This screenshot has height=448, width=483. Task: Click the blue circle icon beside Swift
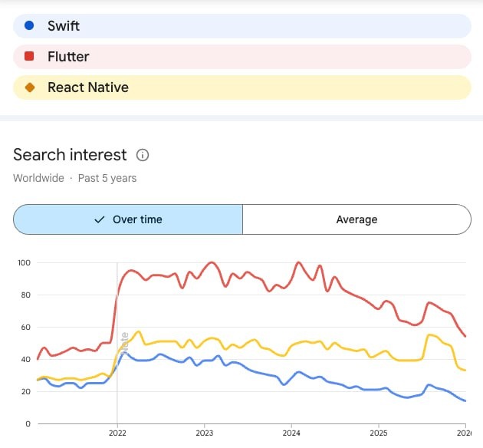(30, 25)
